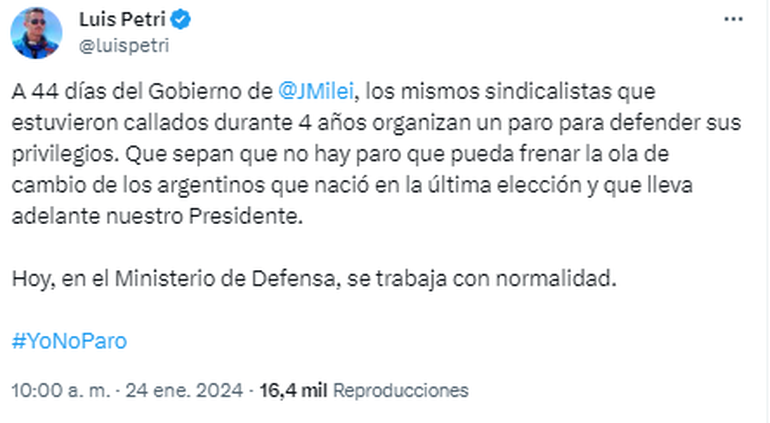Open Luis Petri's profile avatar
The image size is (770, 423).
37,31
